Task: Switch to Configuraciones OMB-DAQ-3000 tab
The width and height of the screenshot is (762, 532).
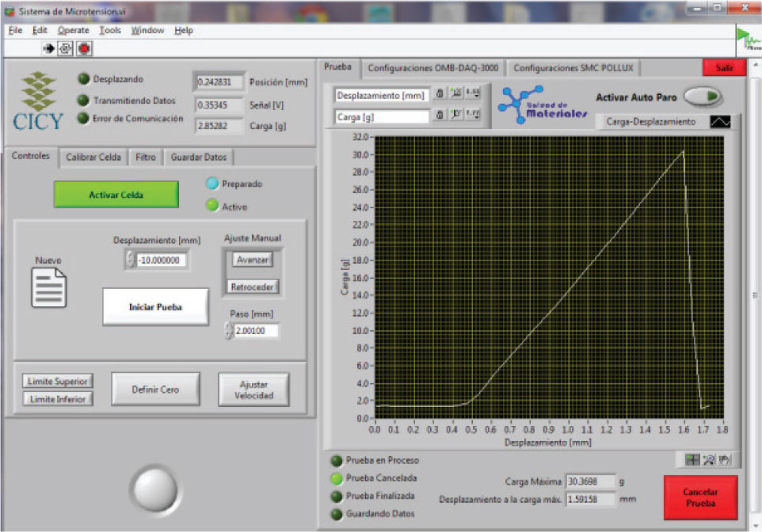Action: click(x=432, y=68)
